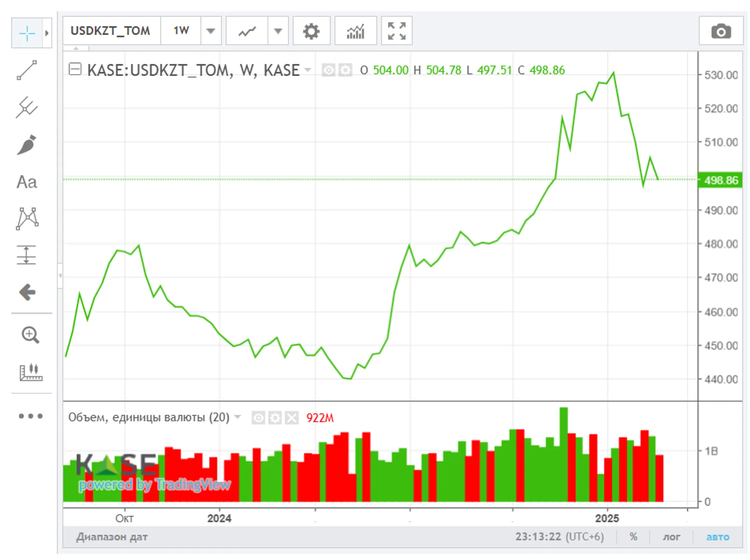The width and height of the screenshot is (750, 560).
Task: Open the 1W interval dropdown arrow
Action: (x=211, y=31)
